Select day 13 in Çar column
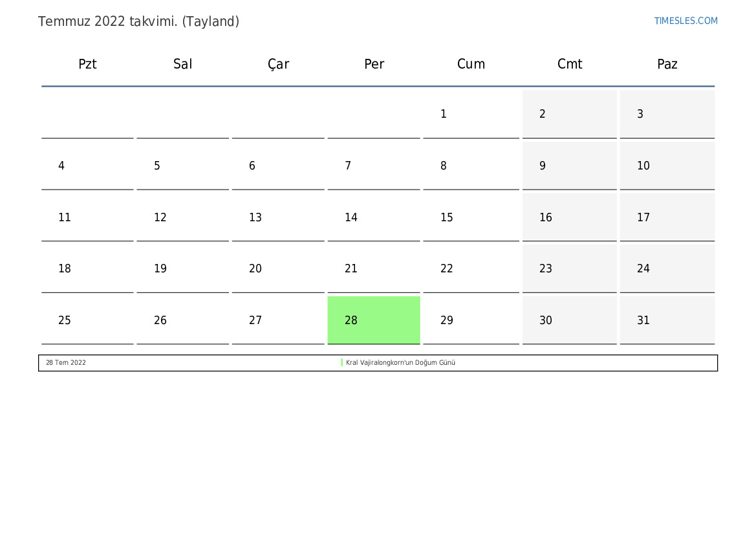Screen dimensions: 756x535 [278, 217]
